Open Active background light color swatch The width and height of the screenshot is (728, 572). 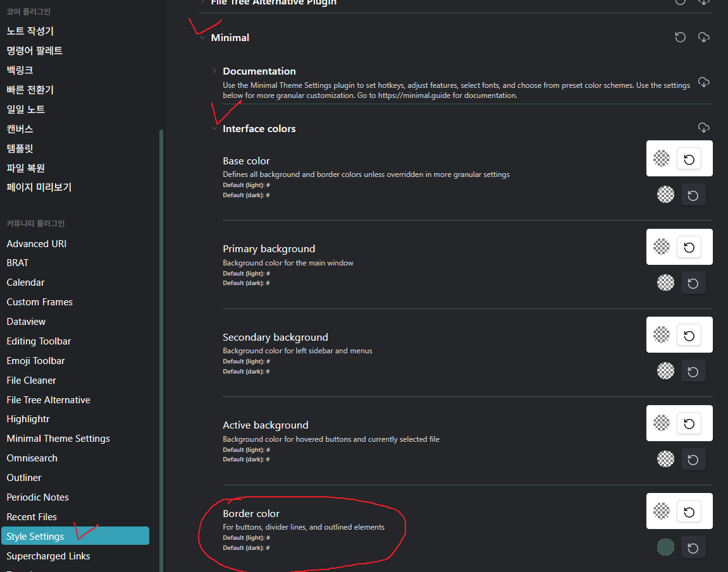tap(662, 423)
